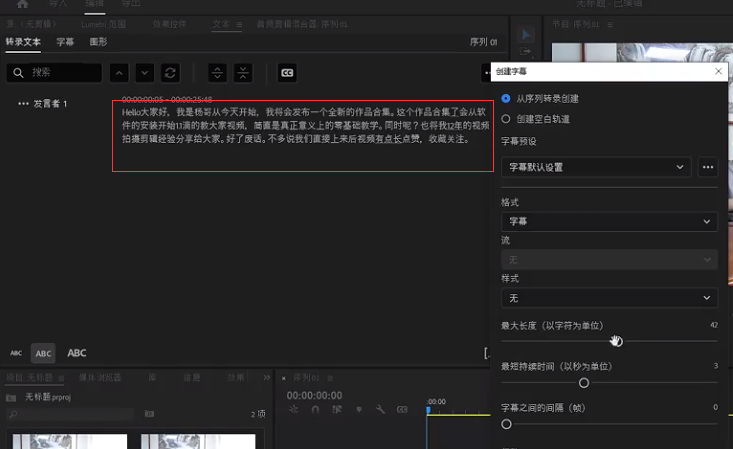Choose the Track Select Forward tool
The height and width of the screenshot is (449, 733).
pos(525,51)
